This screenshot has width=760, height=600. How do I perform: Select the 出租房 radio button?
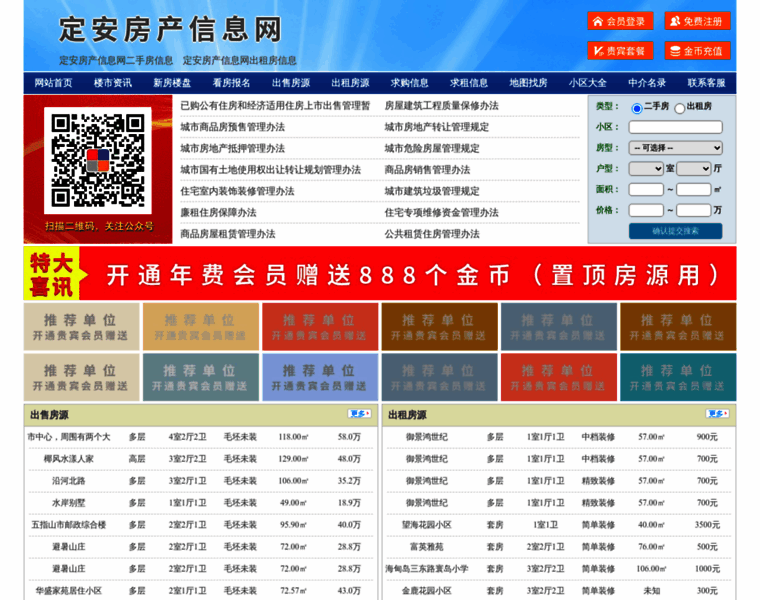coord(680,108)
